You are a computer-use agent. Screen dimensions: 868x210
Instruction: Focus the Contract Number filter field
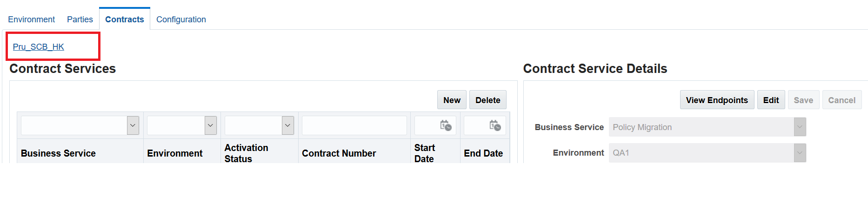354,125
